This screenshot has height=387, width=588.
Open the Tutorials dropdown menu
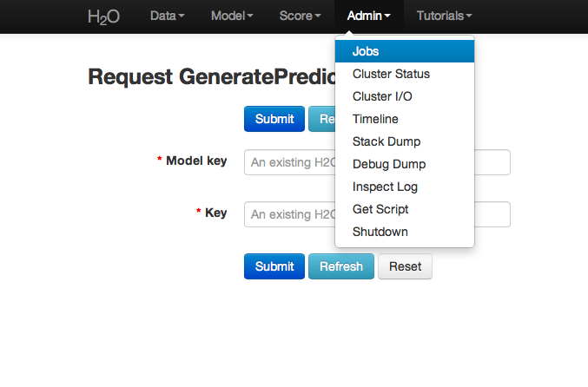pos(444,16)
